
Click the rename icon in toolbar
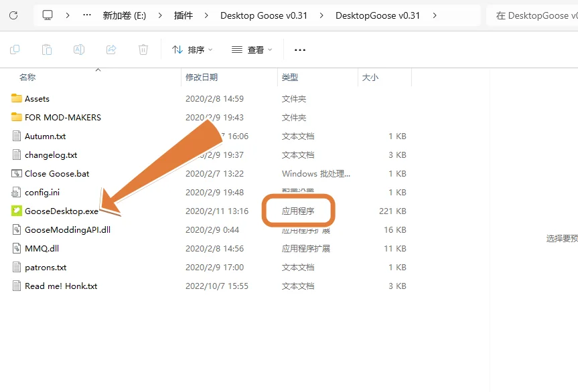tap(79, 50)
